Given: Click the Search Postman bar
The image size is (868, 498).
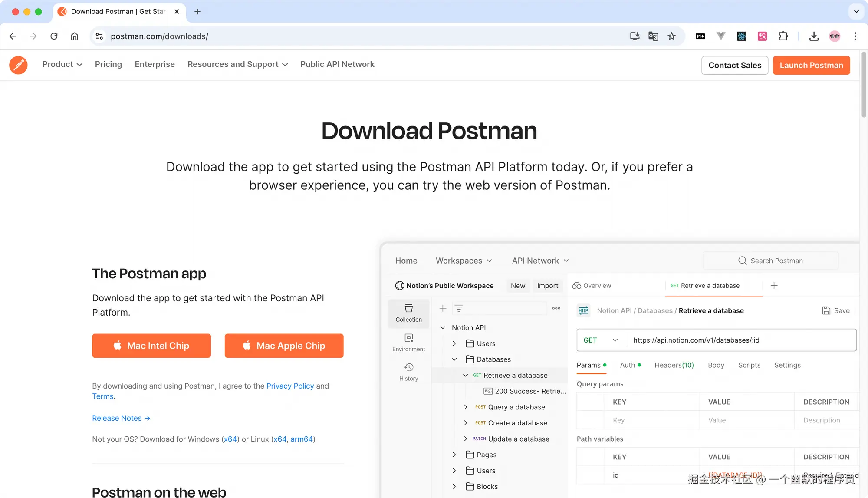Looking at the screenshot, I should click(771, 260).
